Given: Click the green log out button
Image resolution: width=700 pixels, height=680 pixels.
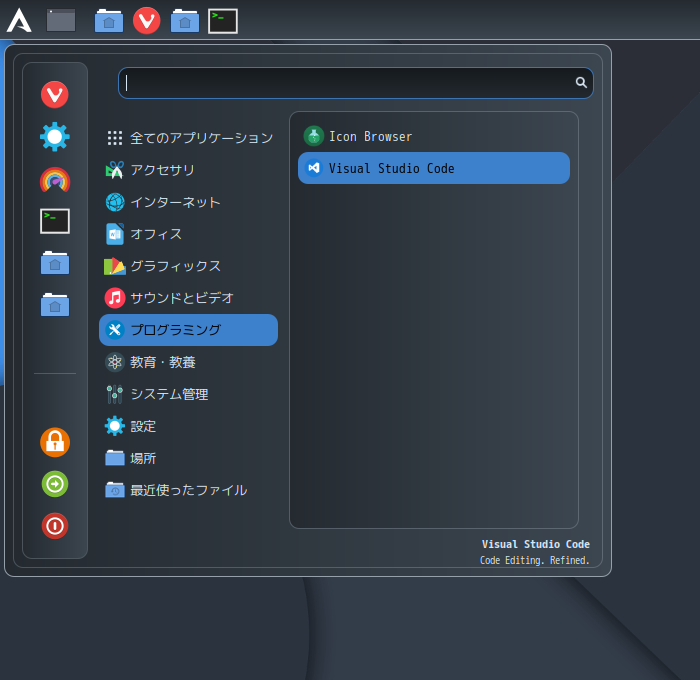Looking at the screenshot, I should tap(55, 484).
